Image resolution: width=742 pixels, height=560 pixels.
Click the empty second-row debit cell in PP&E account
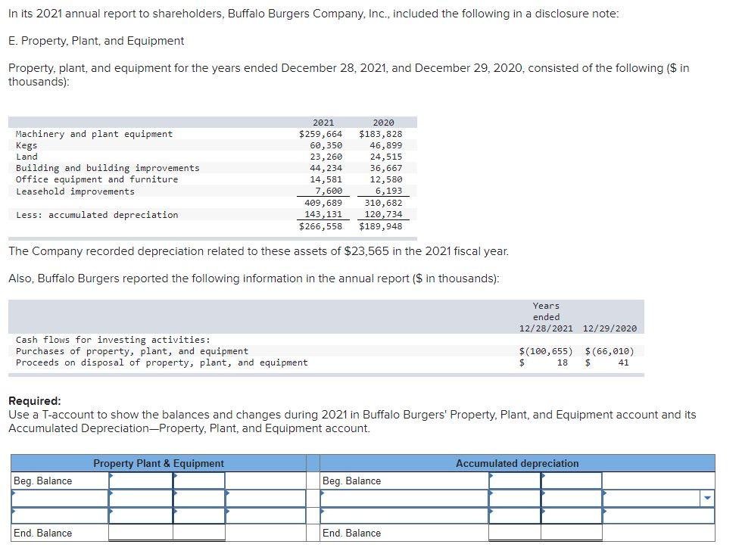(140, 498)
